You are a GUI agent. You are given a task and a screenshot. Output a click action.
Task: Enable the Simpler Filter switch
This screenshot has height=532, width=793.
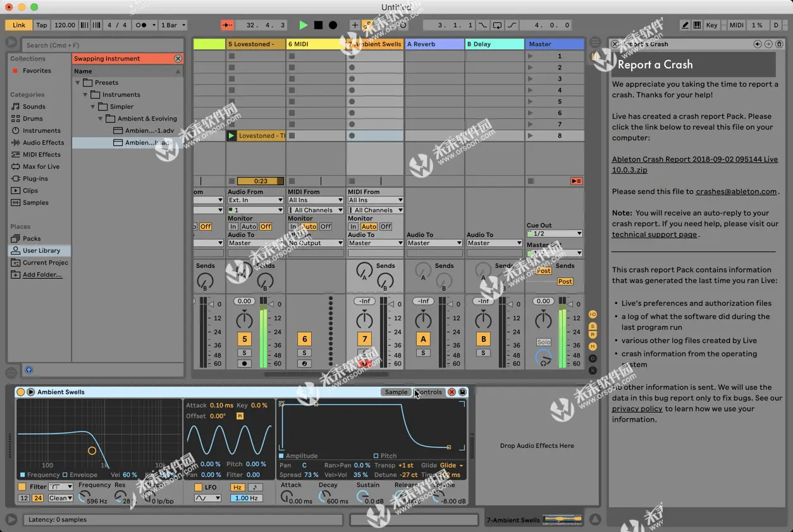pos(22,487)
